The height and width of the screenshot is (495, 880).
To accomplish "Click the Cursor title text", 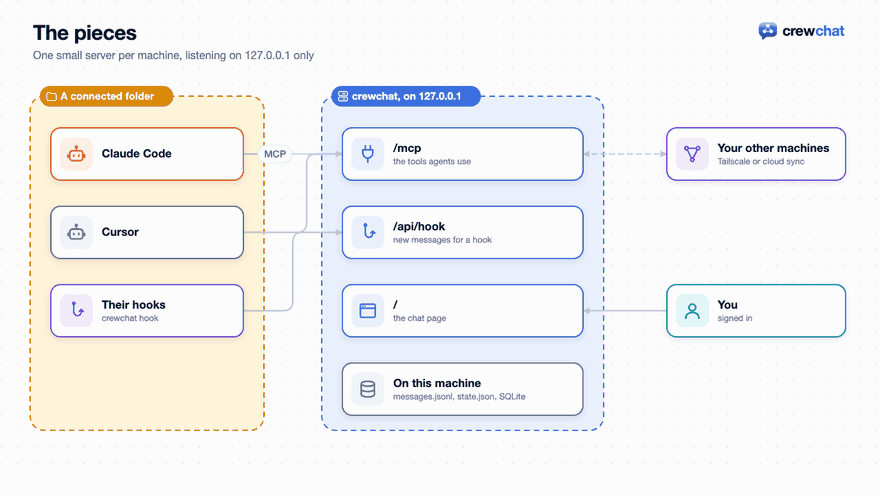I will tap(120, 232).
